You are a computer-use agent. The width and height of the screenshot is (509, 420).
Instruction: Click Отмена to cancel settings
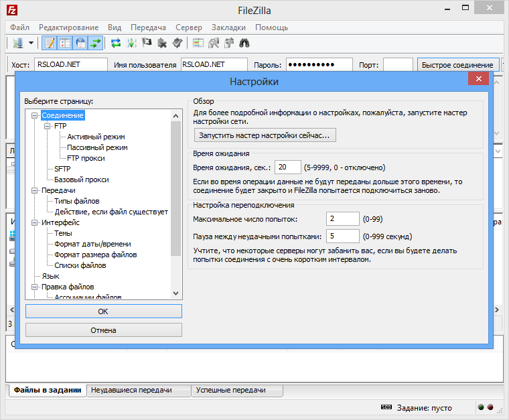104,330
